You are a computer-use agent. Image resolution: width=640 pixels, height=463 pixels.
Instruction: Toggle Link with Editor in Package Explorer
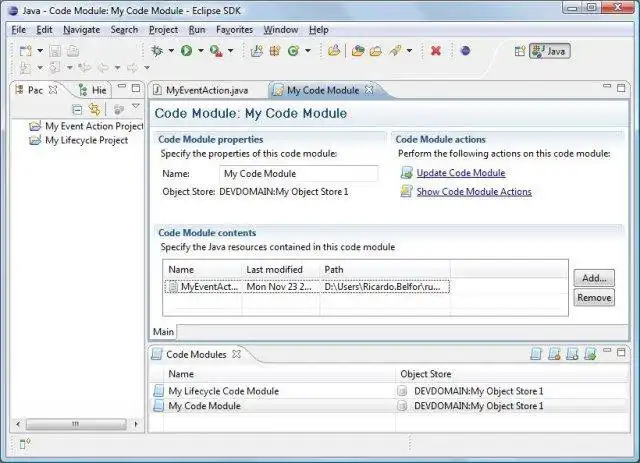click(94, 109)
